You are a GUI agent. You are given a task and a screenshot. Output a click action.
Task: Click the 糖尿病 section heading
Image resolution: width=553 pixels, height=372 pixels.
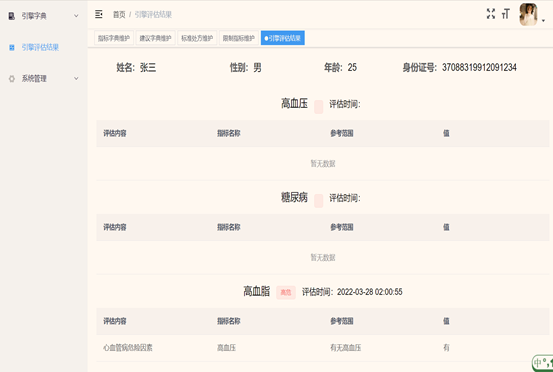point(294,197)
